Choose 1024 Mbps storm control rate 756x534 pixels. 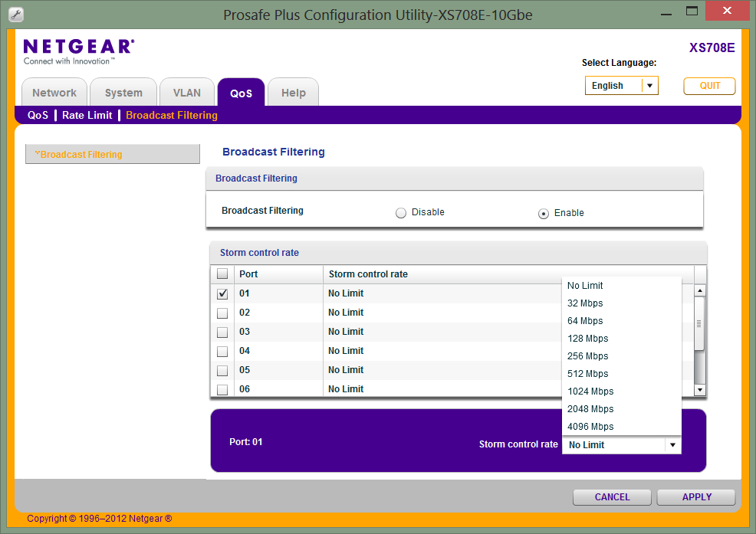[x=622, y=391]
